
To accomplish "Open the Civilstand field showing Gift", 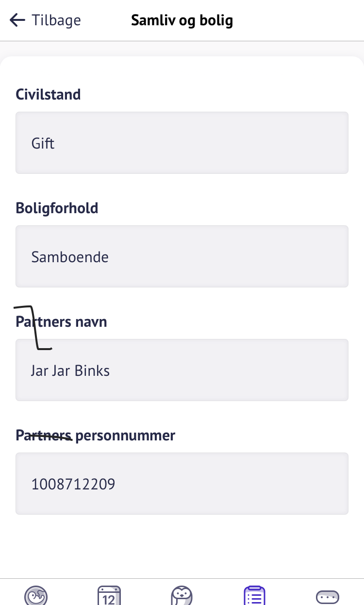I will pos(182,143).
